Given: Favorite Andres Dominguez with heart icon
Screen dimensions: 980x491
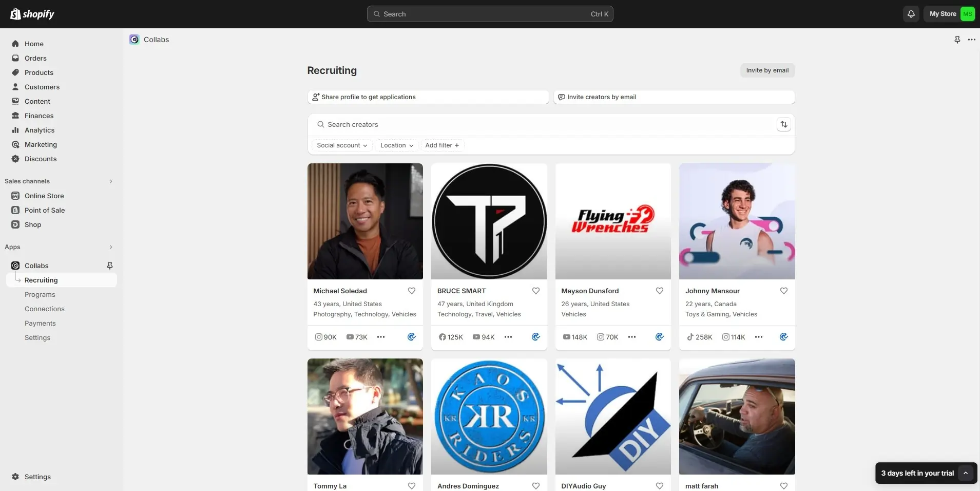Looking at the screenshot, I should point(536,486).
